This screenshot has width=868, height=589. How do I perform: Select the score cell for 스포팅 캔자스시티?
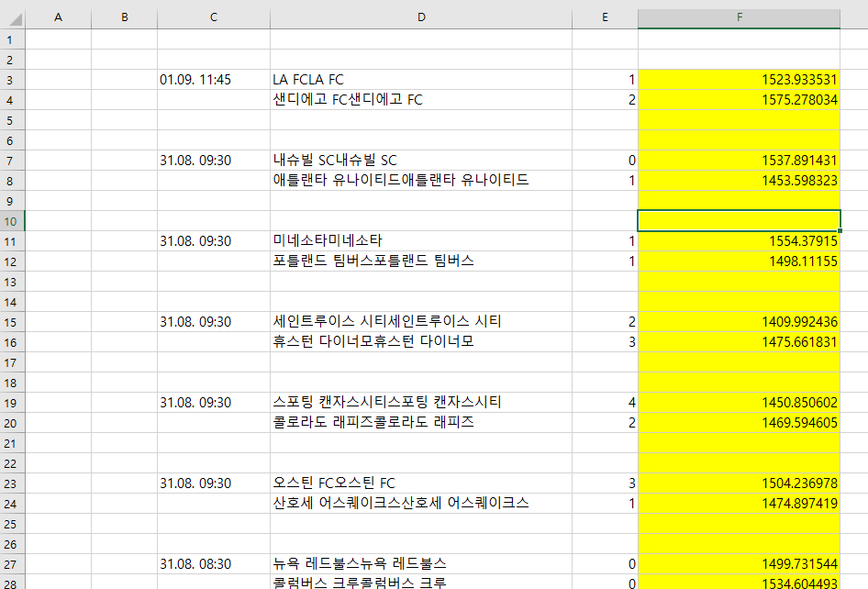pos(605,403)
